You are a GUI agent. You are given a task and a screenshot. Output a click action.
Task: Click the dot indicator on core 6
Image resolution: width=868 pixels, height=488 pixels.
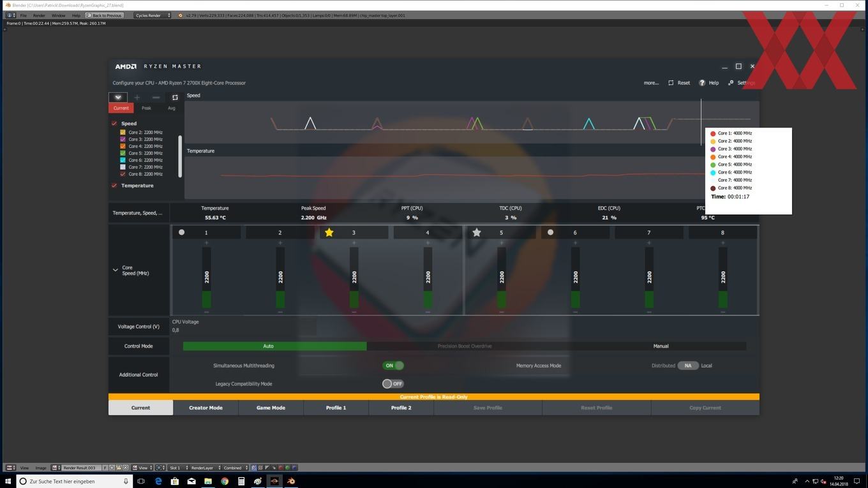pyautogui.click(x=551, y=232)
